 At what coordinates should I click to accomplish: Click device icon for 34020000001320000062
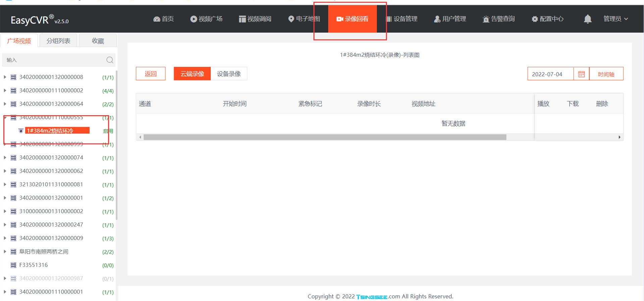pos(13,171)
